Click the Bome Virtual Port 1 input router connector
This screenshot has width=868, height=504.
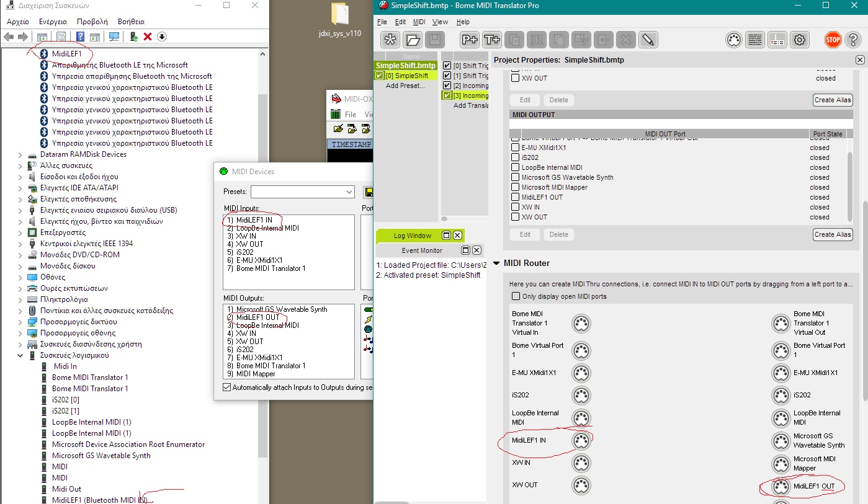coord(581,350)
